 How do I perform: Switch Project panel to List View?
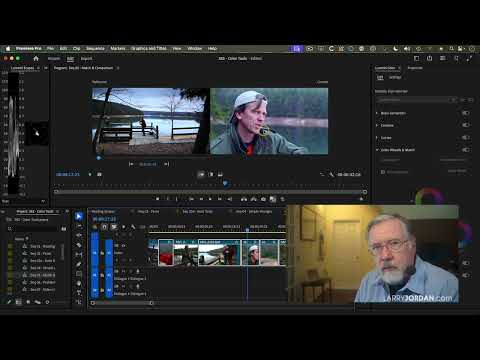coord(19,302)
